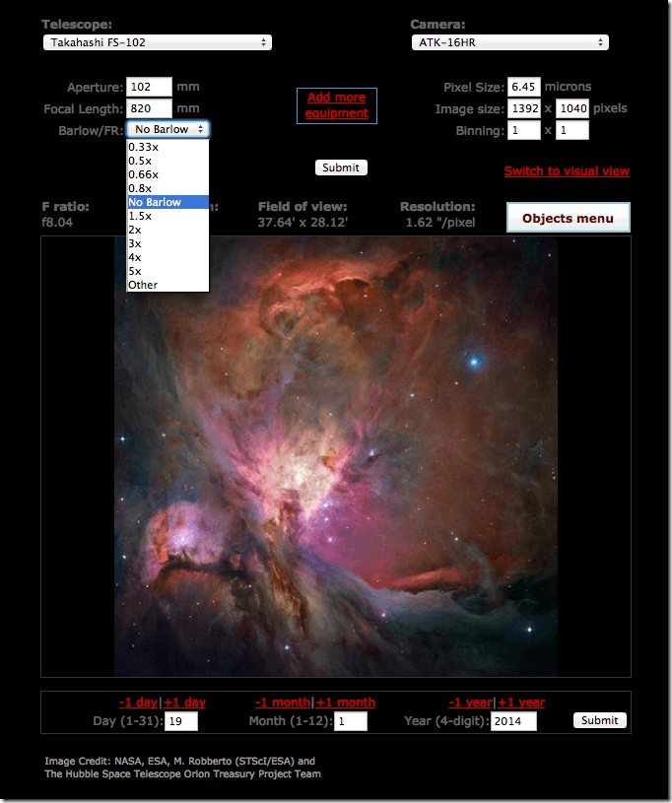Open the Camera dropdown showing ATK-16HR
The width and height of the screenshot is (672, 803).
pos(510,42)
